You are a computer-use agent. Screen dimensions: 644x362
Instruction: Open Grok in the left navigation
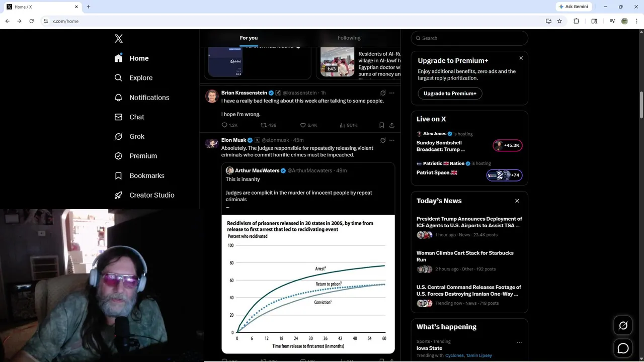(129, 136)
